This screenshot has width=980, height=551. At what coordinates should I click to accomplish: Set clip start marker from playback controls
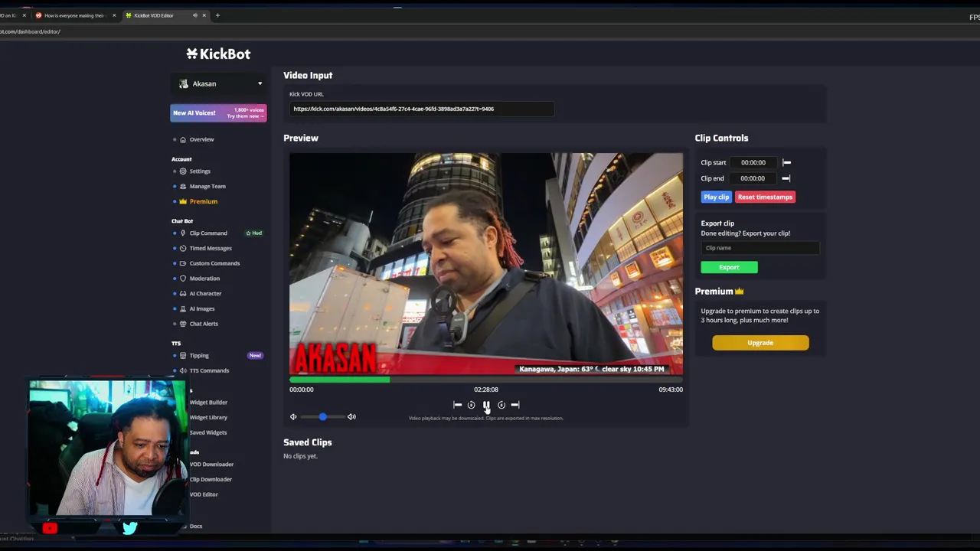pos(457,405)
